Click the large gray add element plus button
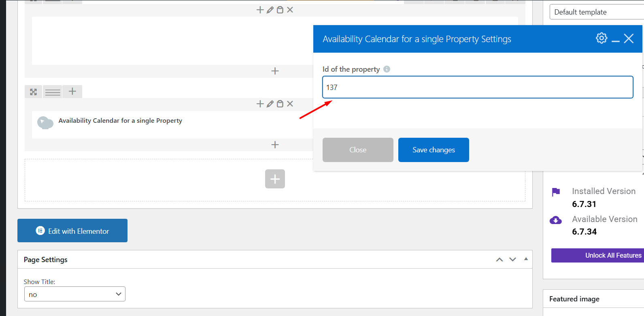The width and height of the screenshot is (644, 316). coord(275,179)
